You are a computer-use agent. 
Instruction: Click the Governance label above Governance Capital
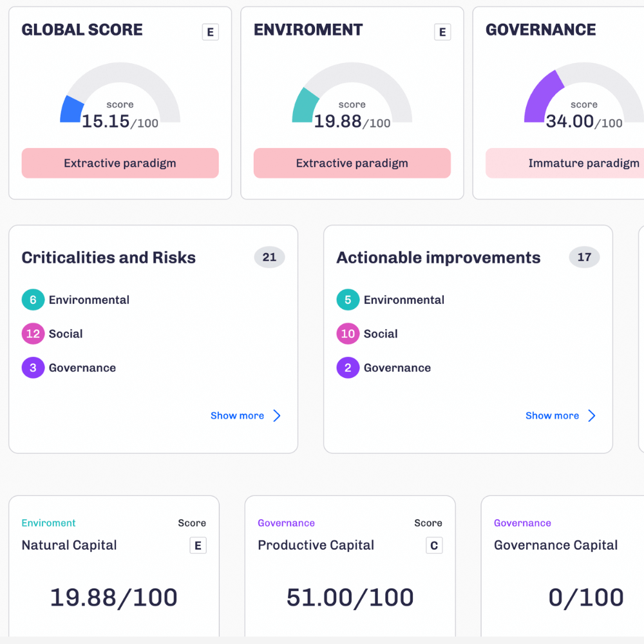(522, 523)
